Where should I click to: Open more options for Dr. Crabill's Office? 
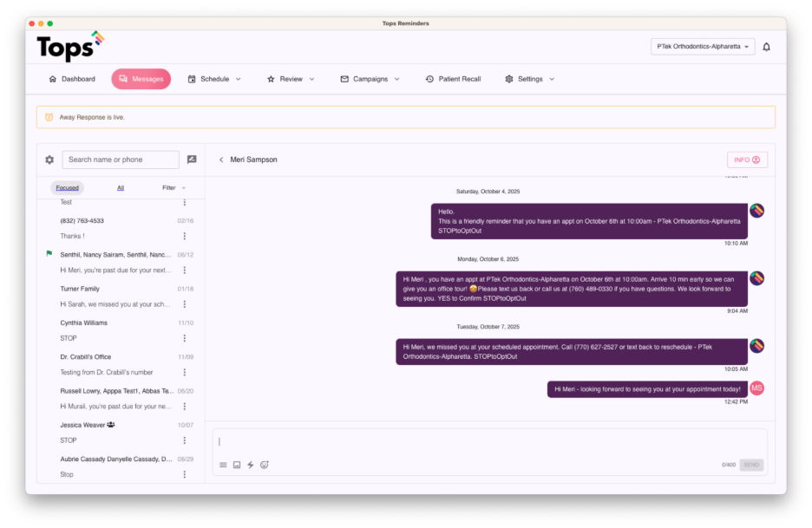tap(185, 373)
